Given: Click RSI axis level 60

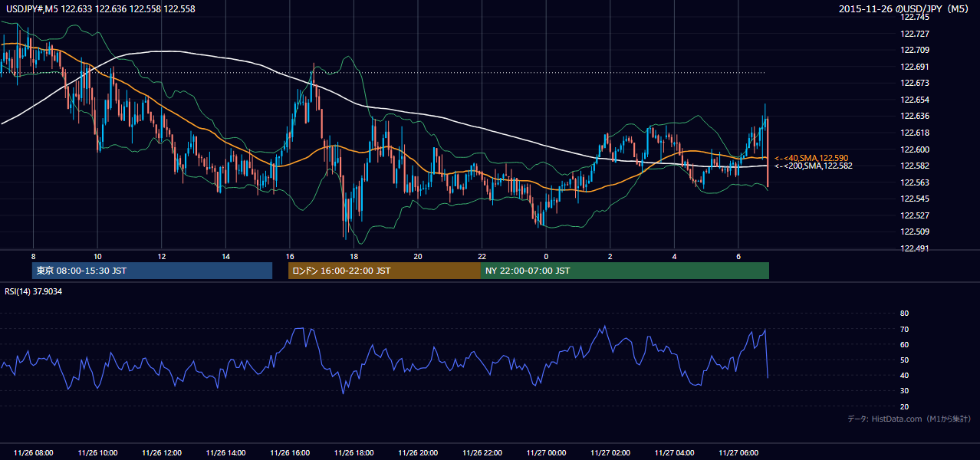Looking at the screenshot, I should [904, 344].
